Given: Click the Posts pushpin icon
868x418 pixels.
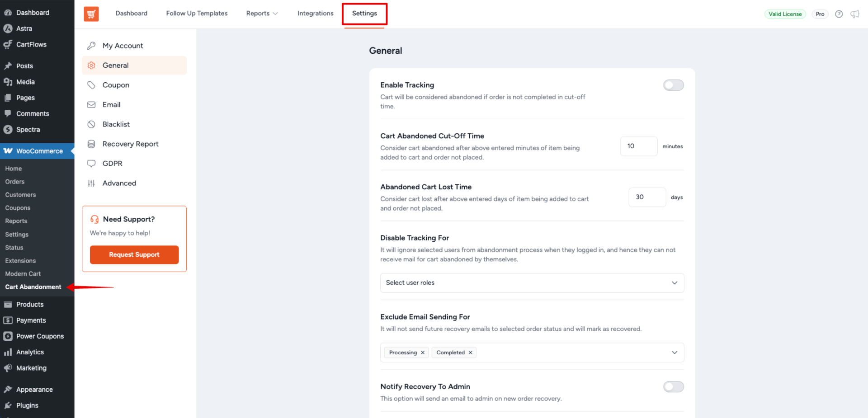Looking at the screenshot, I should 8,66.
